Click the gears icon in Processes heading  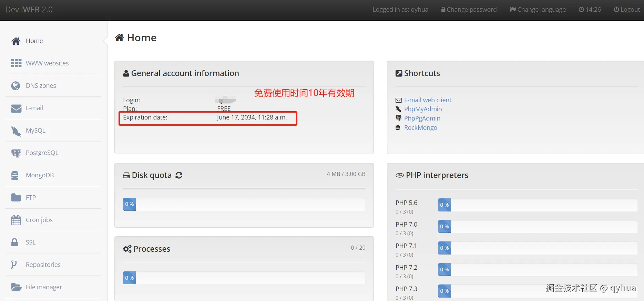(127, 249)
